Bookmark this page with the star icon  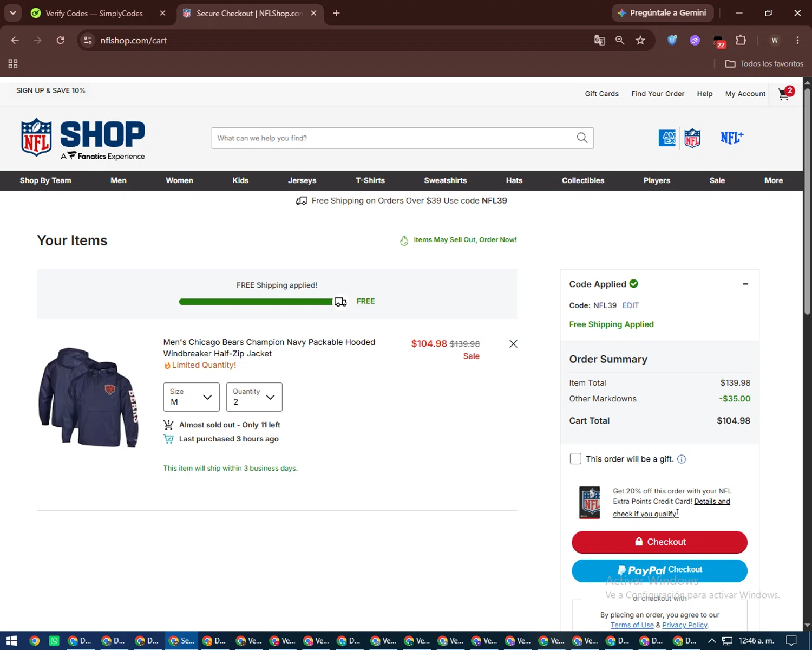coord(640,40)
